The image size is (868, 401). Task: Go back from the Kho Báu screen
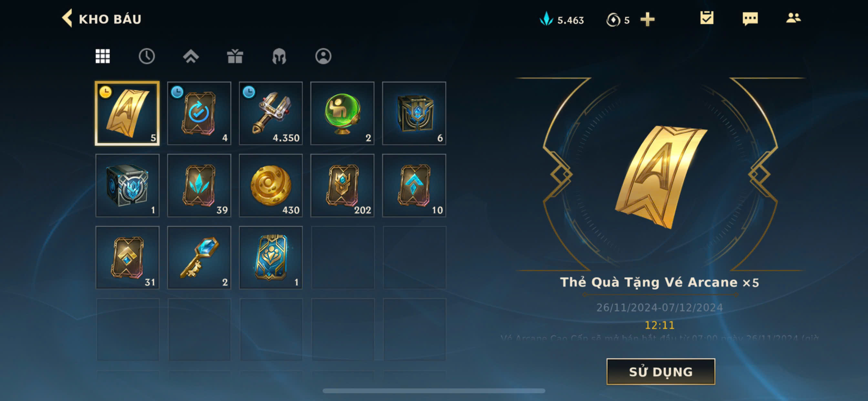click(67, 18)
